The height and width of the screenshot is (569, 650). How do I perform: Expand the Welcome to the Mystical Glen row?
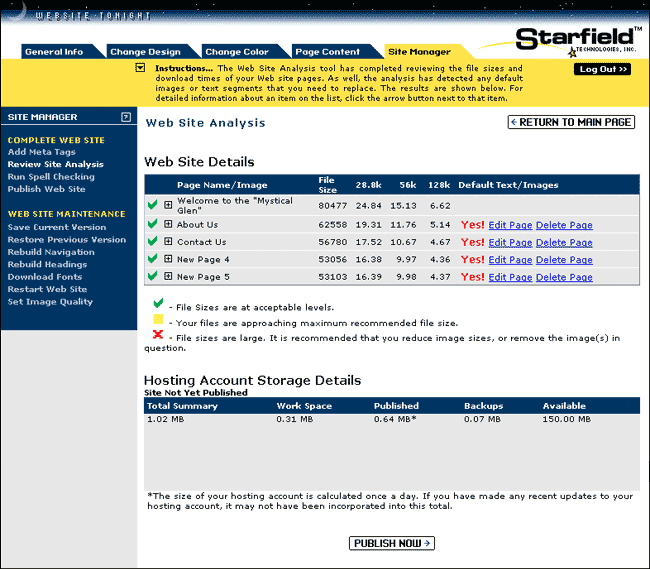pyautogui.click(x=168, y=205)
